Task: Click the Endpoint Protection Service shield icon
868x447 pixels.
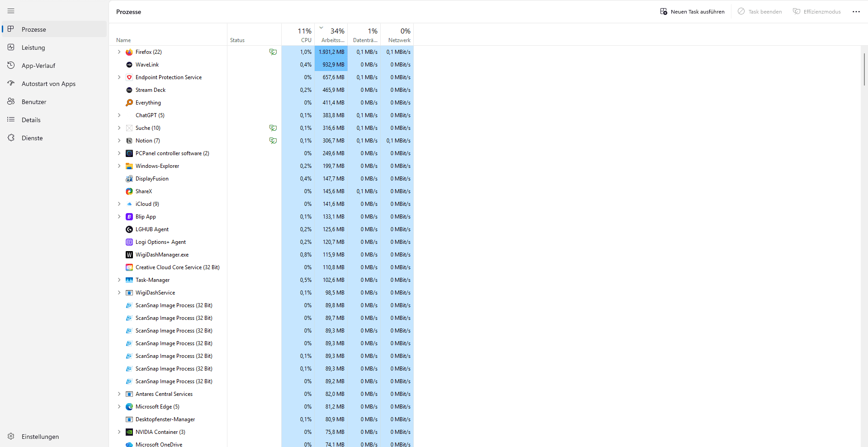Action: coord(129,77)
